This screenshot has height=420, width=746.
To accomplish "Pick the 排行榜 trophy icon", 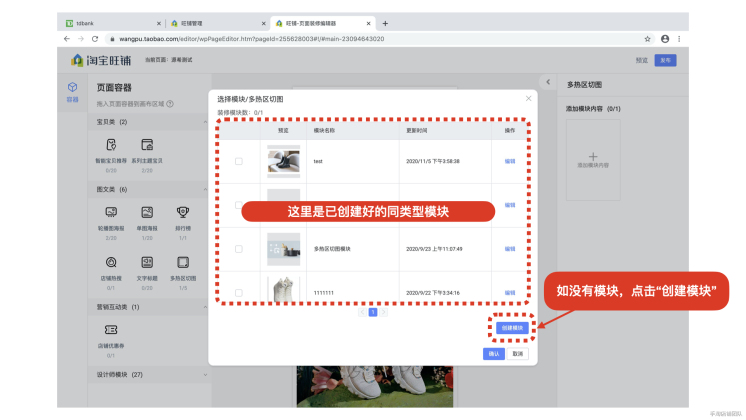I will coord(183,212).
